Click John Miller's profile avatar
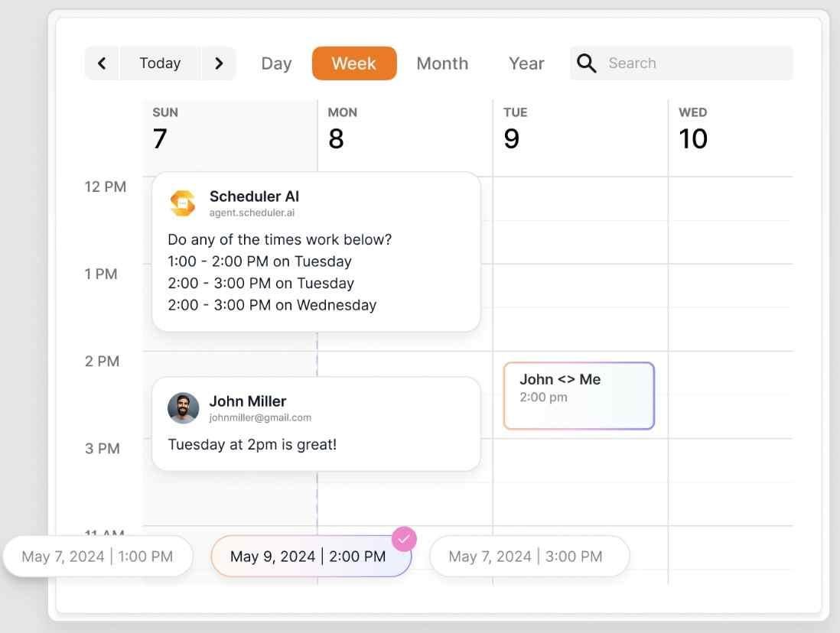This screenshot has width=840, height=633. pyautogui.click(x=184, y=408)
